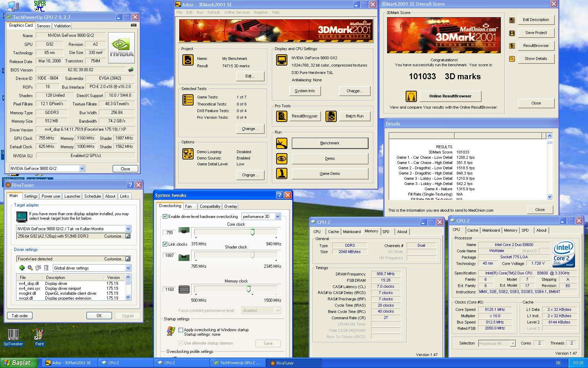
Task: Click the ResultBrowser magnifier icon in Pro Tools
Action: coord(281,116)
